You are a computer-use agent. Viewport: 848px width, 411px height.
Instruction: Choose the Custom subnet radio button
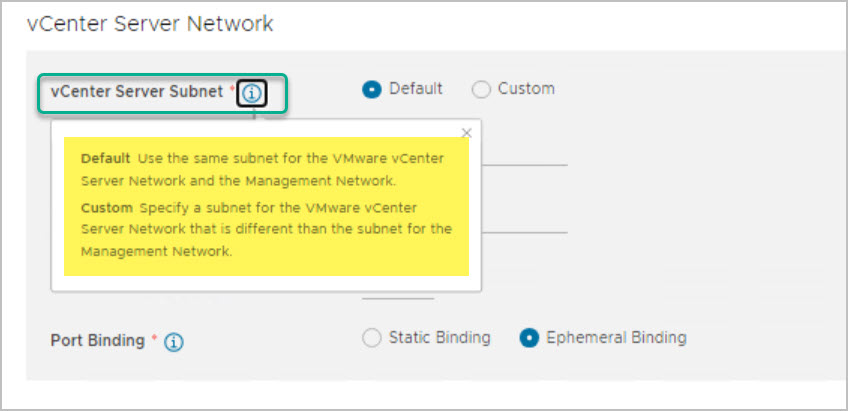[481, 89]
